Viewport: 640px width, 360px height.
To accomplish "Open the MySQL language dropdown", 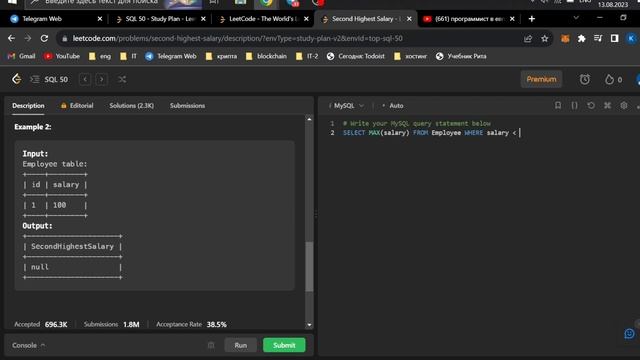I will tap(348, 105).
